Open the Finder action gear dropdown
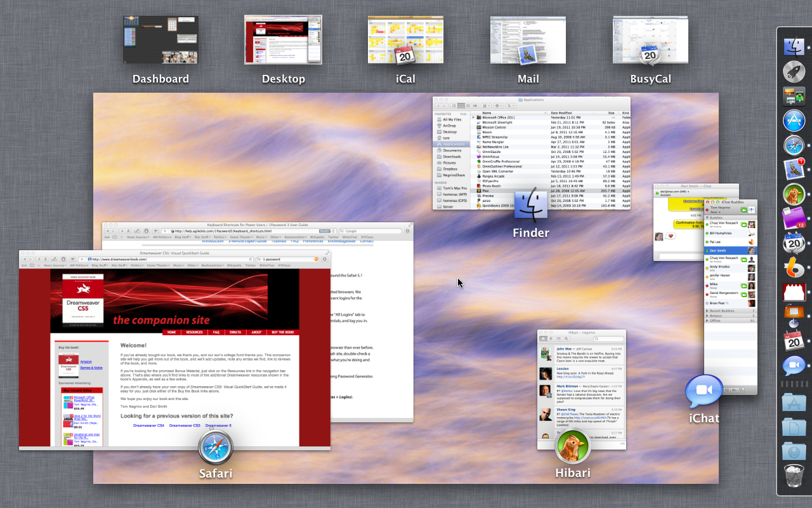This screenshot has height=508, width=812. pos(498,105)
